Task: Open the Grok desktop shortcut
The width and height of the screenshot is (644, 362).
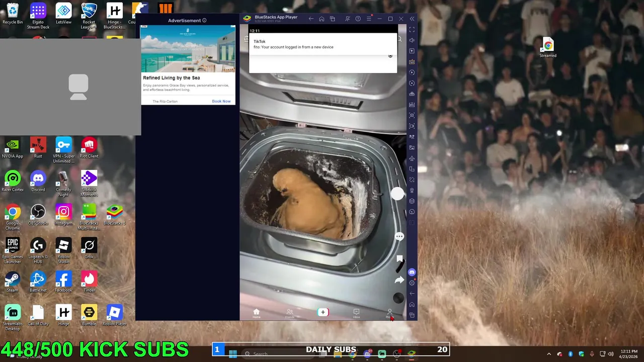Action: click(x=89, y=248)
